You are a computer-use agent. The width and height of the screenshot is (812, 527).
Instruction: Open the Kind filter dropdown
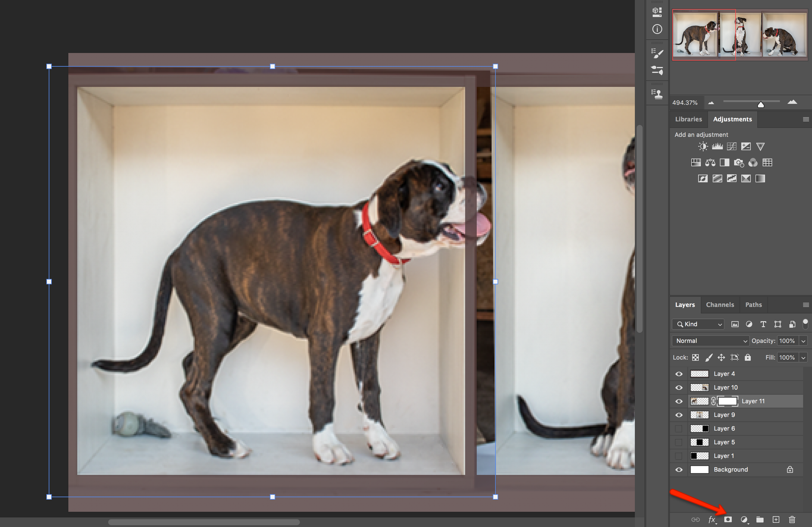697,324
